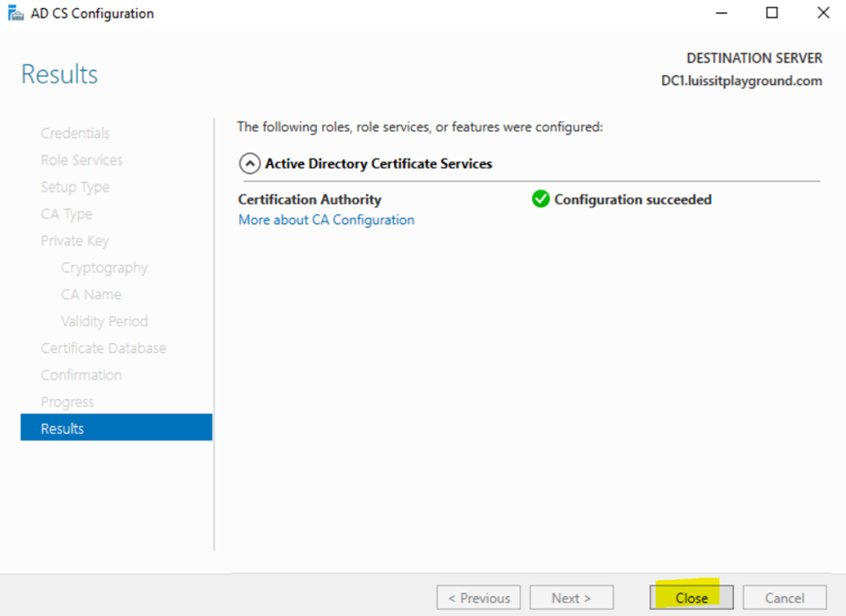The image size is (846, 616).
Task: Maximize the AD CS Configuration window
Action: [x=772, y=13]
